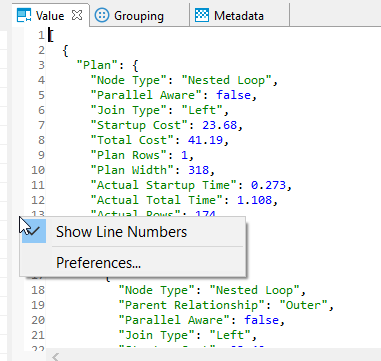Click Actual Startup Time value 0.273
Image resolution: width=381 pixels, height=361 pixels.
(x=268, y=185)
